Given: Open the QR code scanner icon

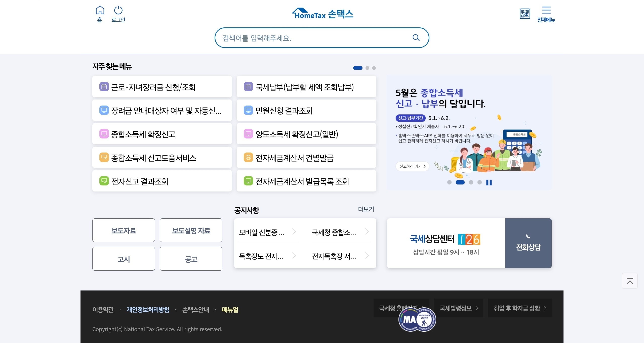Looking at the screenshot, I should (525, 14).
